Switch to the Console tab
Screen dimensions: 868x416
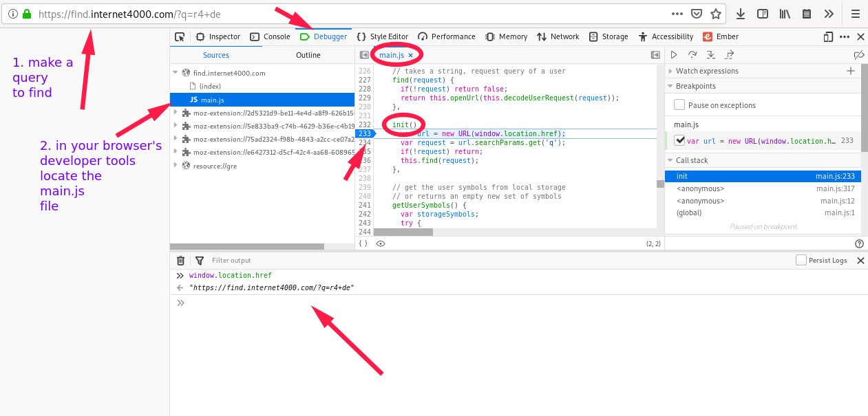coord(270,37)
